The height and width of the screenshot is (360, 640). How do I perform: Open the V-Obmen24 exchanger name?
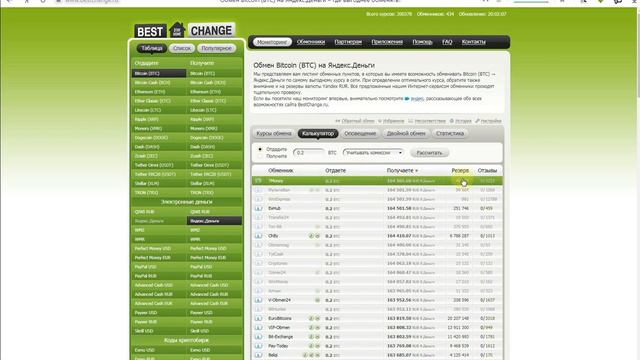[x=279, y=300]
